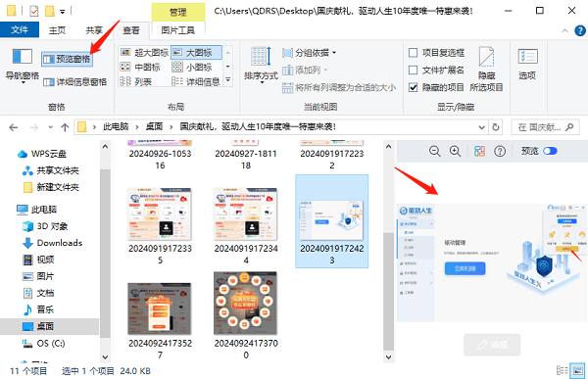Go up one folder level
Viewport: 588px width, 379px height.
(x=65, y=127)
